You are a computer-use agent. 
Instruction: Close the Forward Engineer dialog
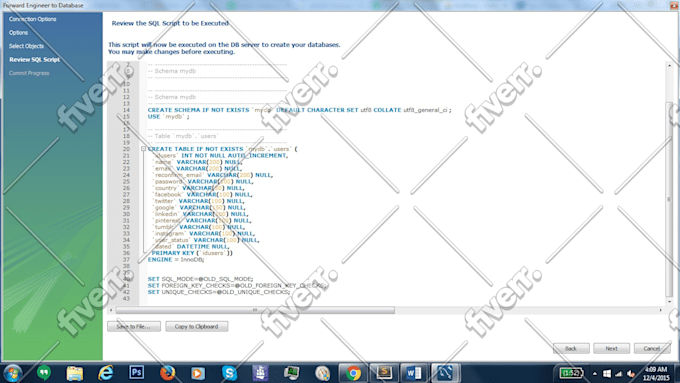674,5
